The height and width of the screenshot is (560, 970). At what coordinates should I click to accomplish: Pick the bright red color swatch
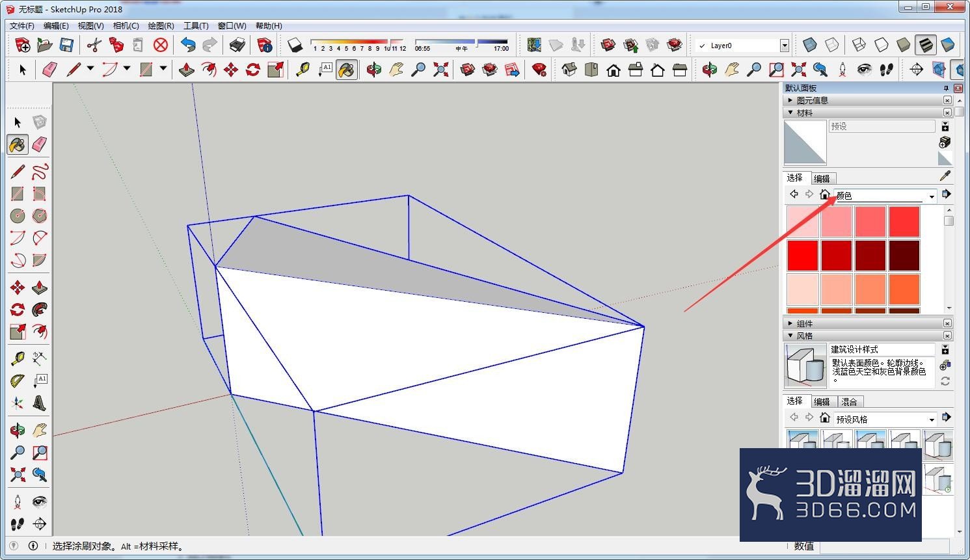point(803,256)
